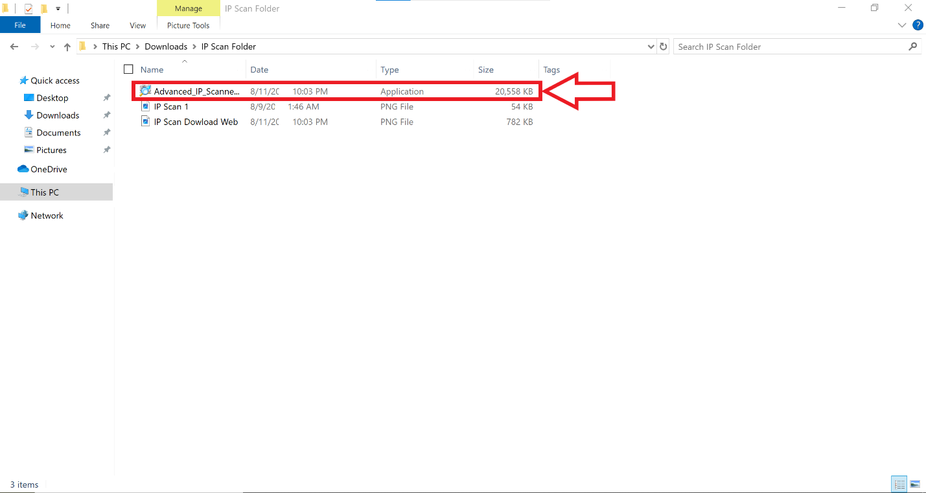The width and height of the screenshot is (926, 493).
Task: Open the address bar history dropdown
Action: point(650,47)
